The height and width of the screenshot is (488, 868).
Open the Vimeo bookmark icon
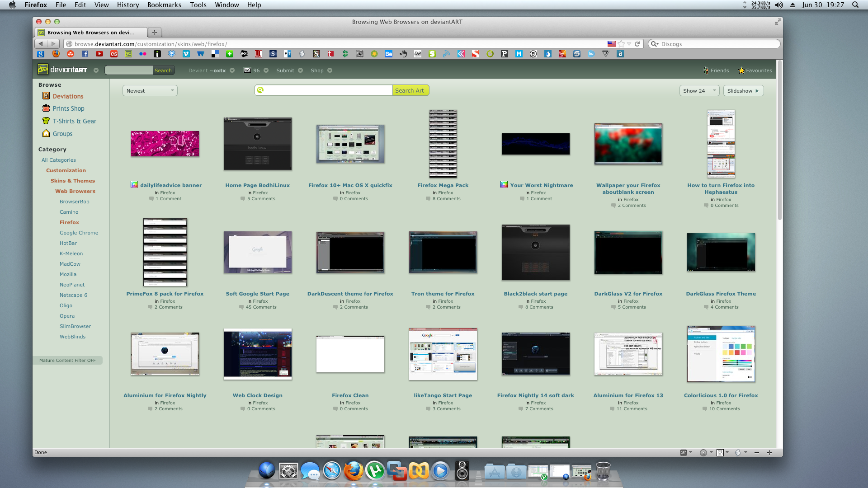click(186, 54)
